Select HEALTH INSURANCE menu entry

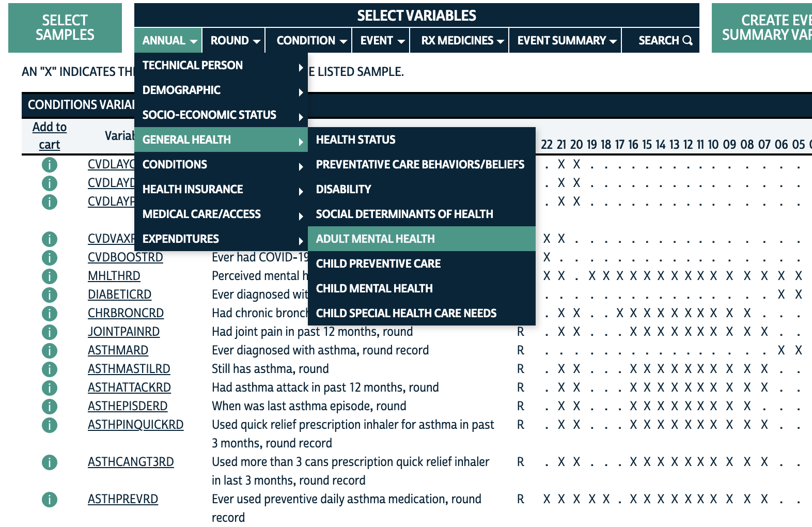coord(221,189)
